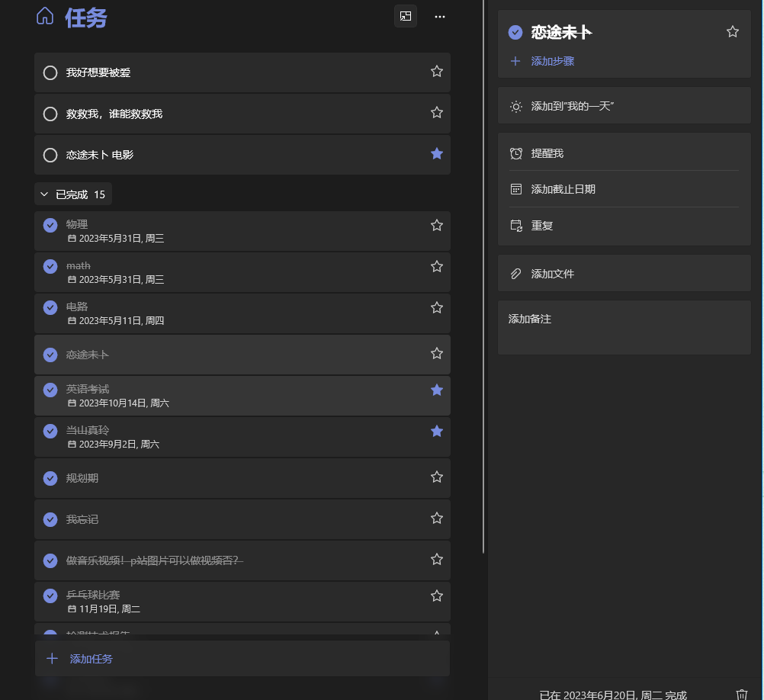Viewport: 764px width, 700px height.
Task: Click the background theme picture icon
Action: pos(406,16)
